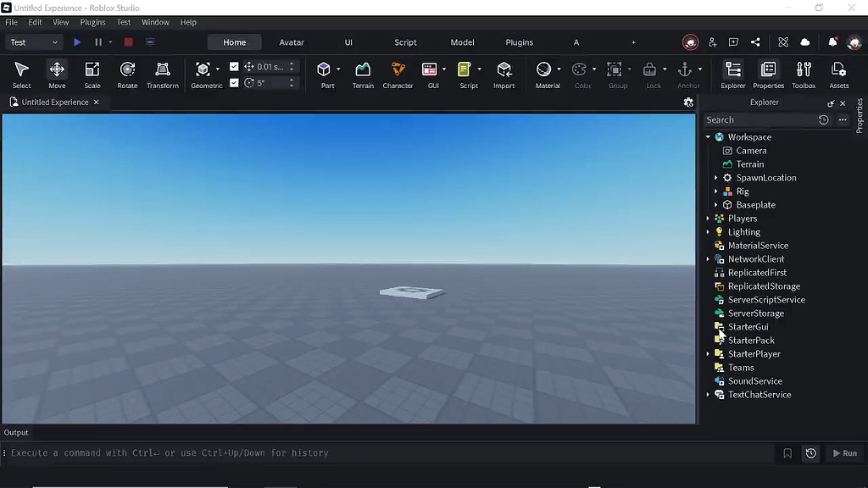Open the Material dropdown arrow

tap(559, 69)
